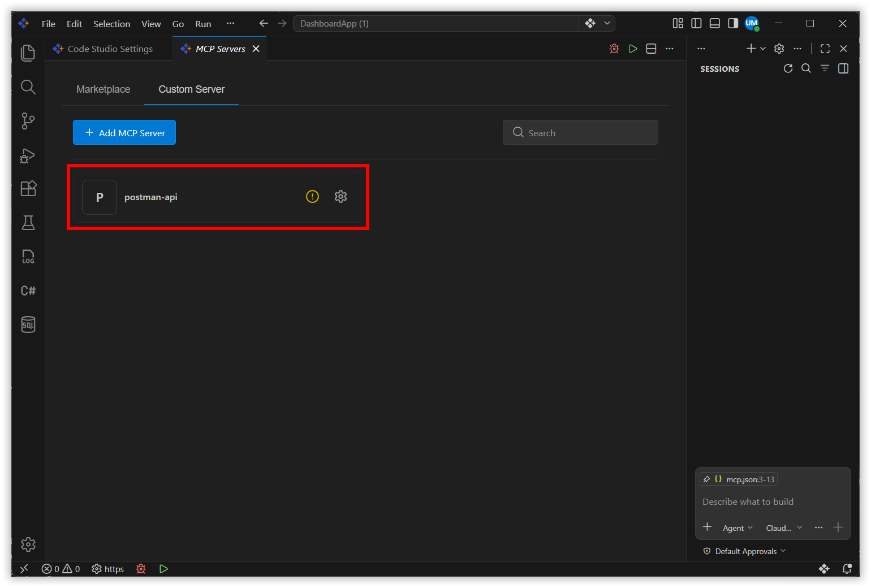The height and width of the screenshot is (588, 871).
Task: Open the Testing flask view
Action: (28, 223)
